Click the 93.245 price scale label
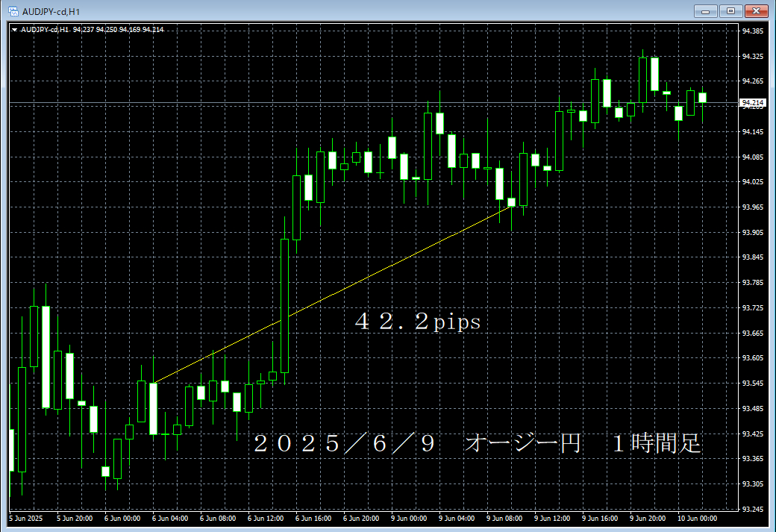 [x=753, y=509]
